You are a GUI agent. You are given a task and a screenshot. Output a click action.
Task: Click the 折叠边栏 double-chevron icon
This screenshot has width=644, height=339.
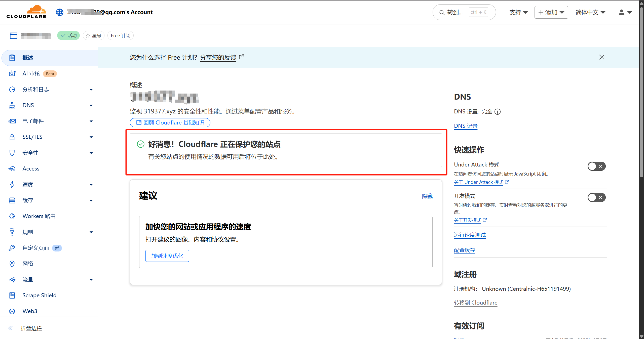click(11, 328)
